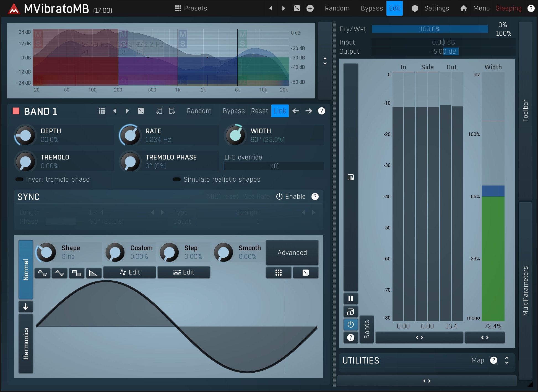Collapse the spectrum display using the up-down arrows
Viewport: 538px width, 392px height.
[325, 61]
